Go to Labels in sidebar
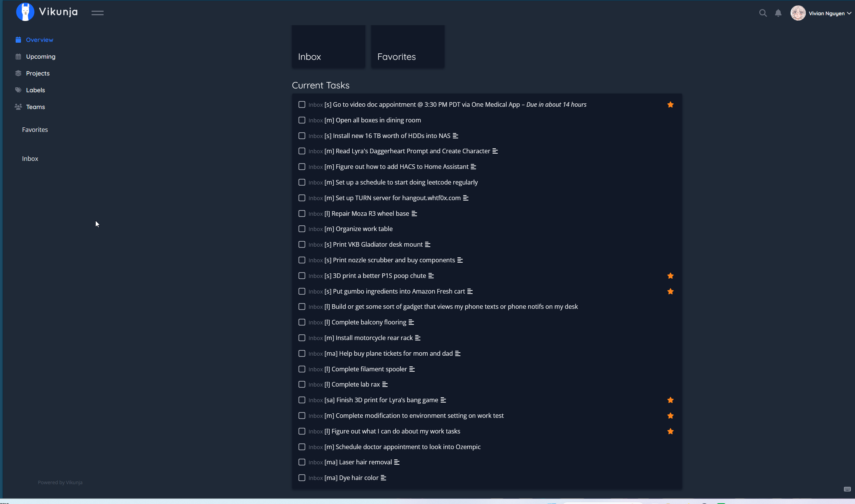Image resolution: width=855 pixels, height=504 pixels. (x=35, y=90)
